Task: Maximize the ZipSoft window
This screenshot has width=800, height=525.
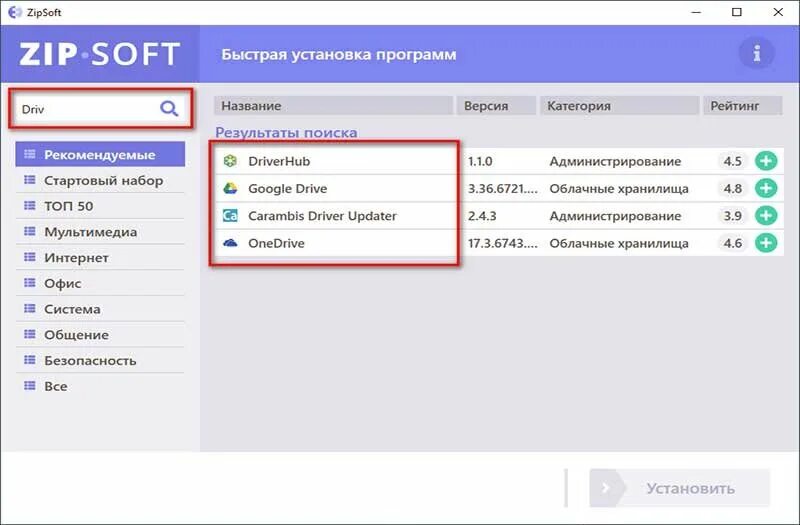Action: click(x=737, y=12)
